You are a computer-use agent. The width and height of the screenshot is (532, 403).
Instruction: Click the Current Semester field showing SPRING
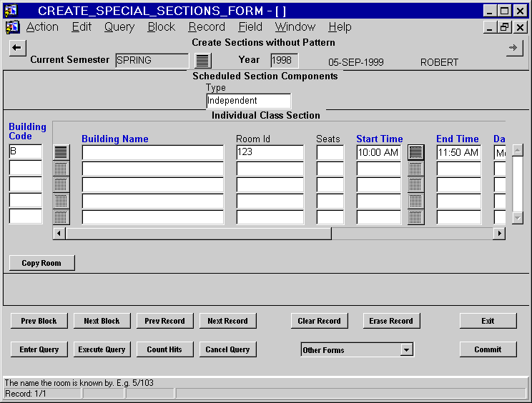(x=152, y=61)
